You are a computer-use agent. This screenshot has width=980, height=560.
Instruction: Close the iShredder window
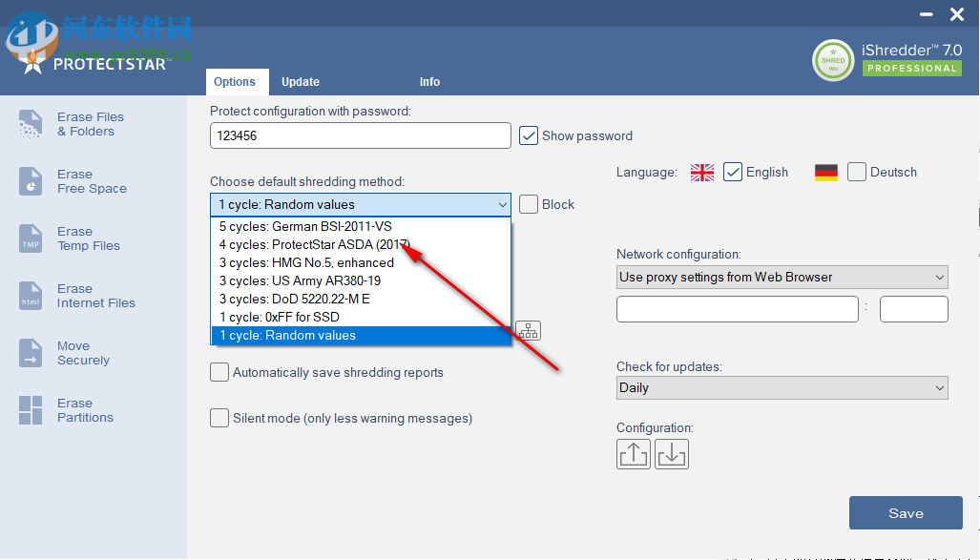tap(957, 13)
